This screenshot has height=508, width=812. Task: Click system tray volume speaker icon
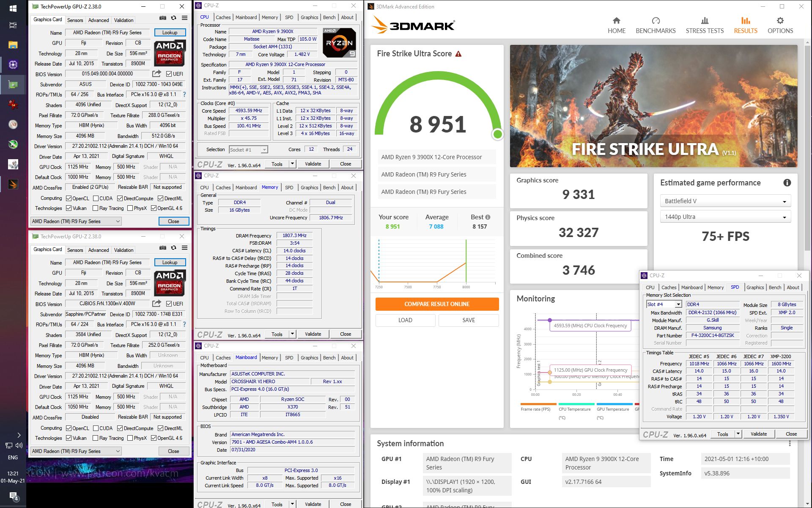point(19,445)
